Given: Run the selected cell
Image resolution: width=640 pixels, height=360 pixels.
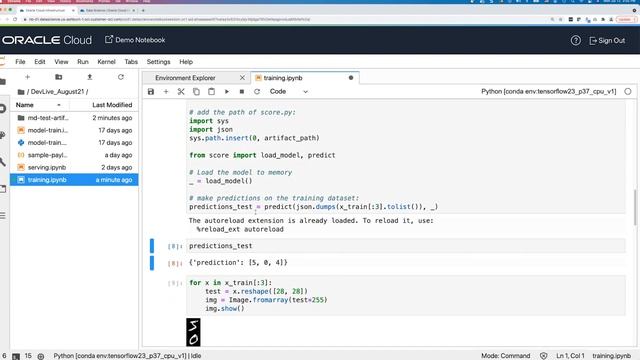Looking at the screenshot, I should click(227, 91).
